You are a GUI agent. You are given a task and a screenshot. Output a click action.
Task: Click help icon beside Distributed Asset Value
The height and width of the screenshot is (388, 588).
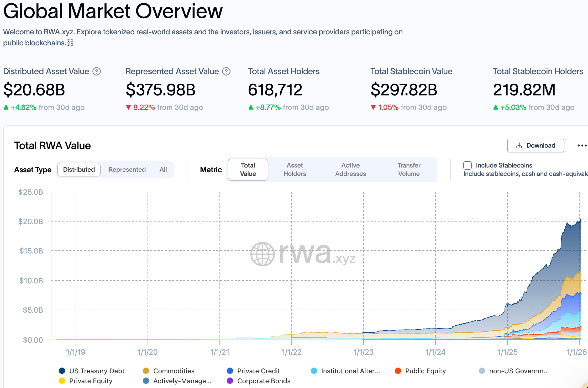click(x=97, y=71)
